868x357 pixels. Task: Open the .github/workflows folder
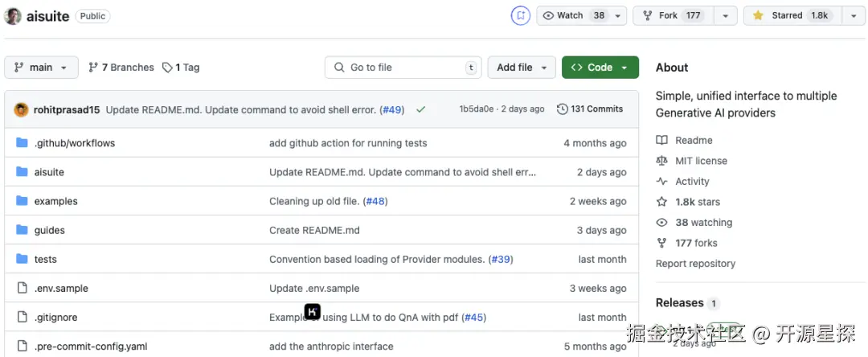click(x=75, y=143)
